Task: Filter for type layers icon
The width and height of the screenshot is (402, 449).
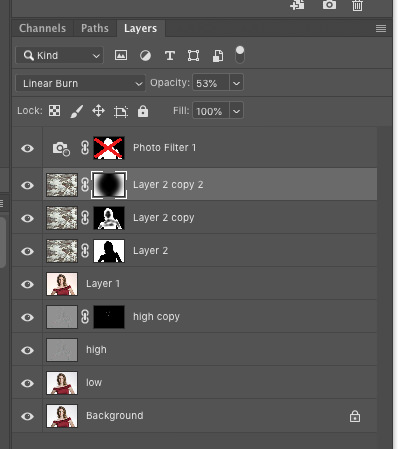Action: pos(170,55)
